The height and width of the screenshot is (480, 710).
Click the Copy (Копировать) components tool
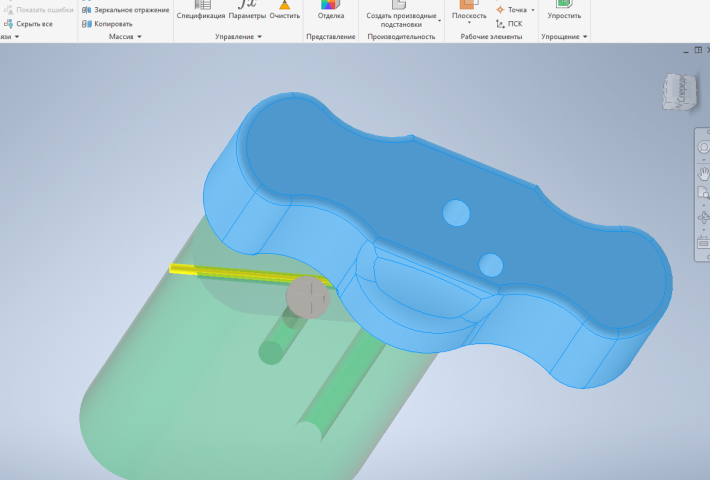coord(107,24)
